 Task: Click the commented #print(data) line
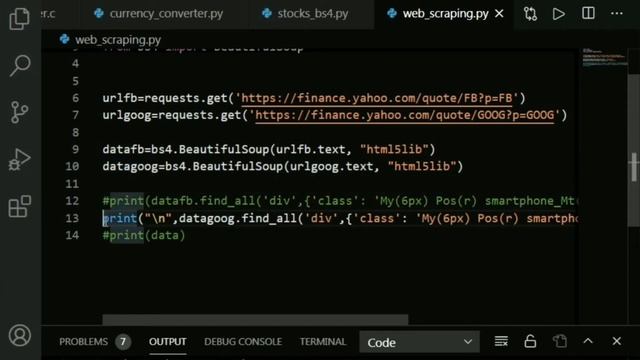click(144, 236)
